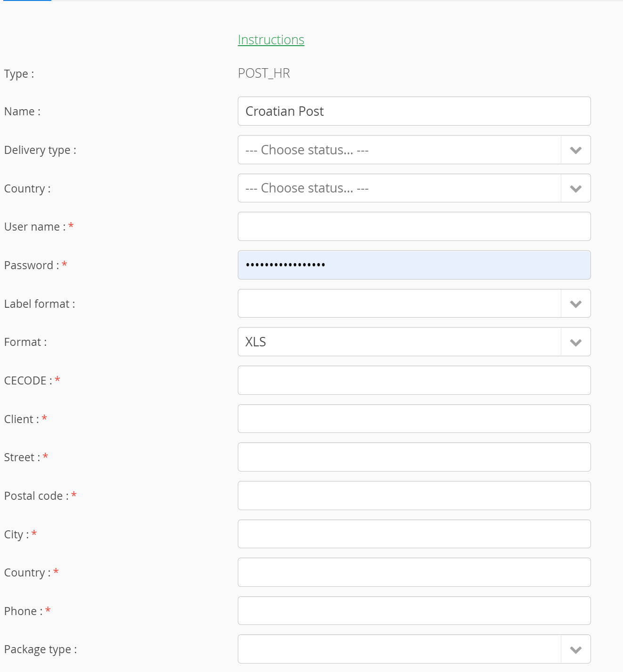The height and width of the screenshot is (672, 623).
Task: Focus the Postal code input field
Action: 414,496
